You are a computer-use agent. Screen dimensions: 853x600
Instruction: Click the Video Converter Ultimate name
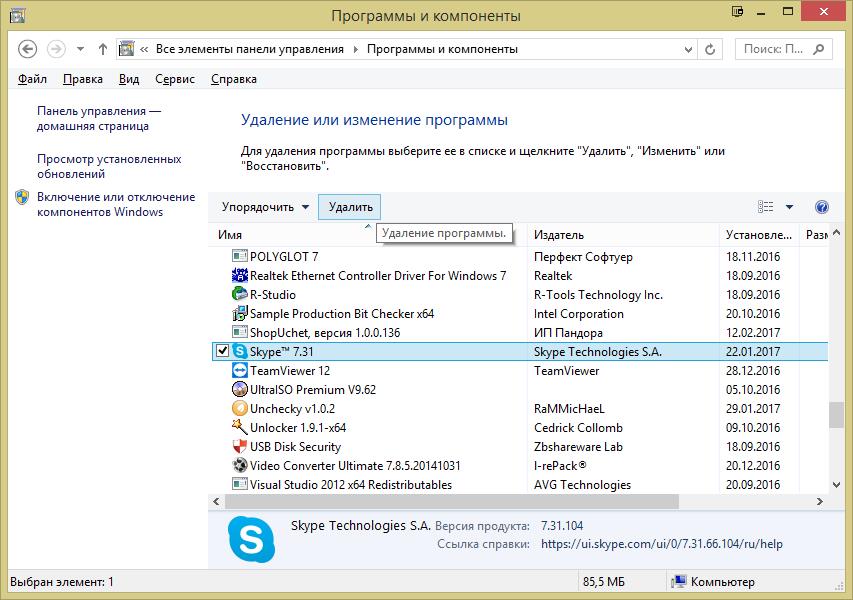click(x=355, y=466)
